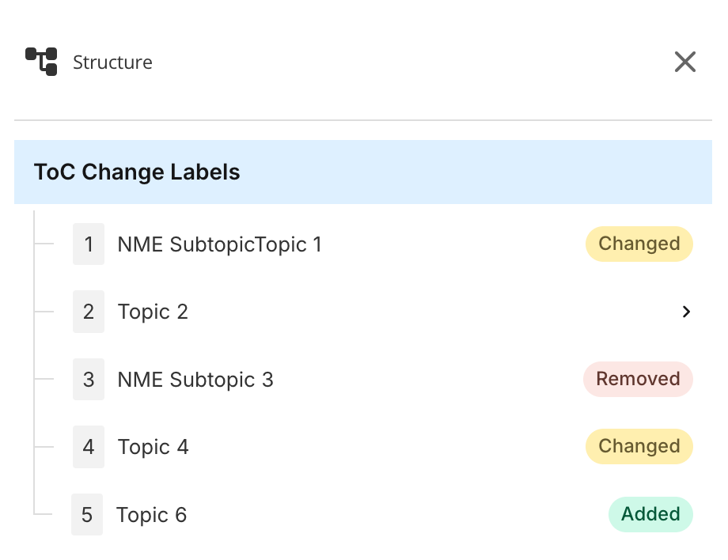Image resolution: width=728 pixels, height=560 pixels.
Task: Select the NME SubtopicTopic 1 entry
Action: click(x=219, y=244)
